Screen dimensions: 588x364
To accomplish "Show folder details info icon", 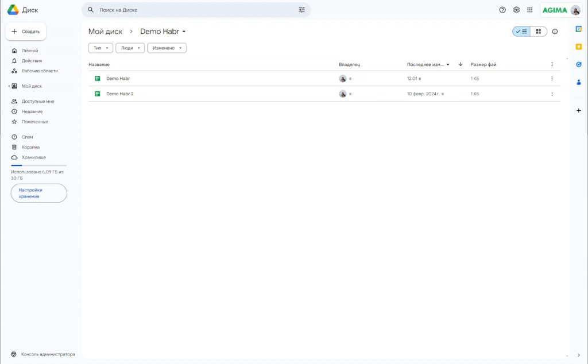I will pyautogui.click(x=555, y=32).
